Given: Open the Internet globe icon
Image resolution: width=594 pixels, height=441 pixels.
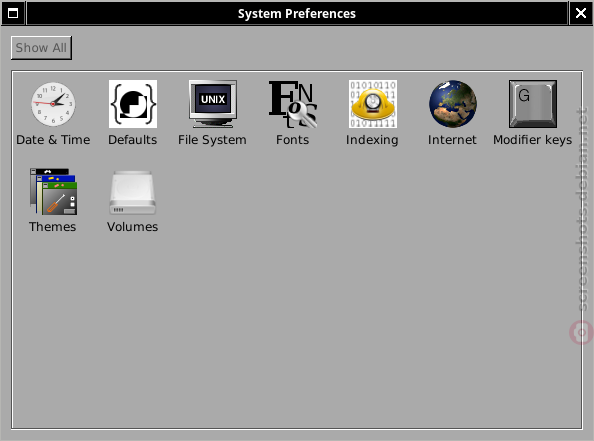Looking at the screenshot, I should pyautogui.click(x=453, y=104).
